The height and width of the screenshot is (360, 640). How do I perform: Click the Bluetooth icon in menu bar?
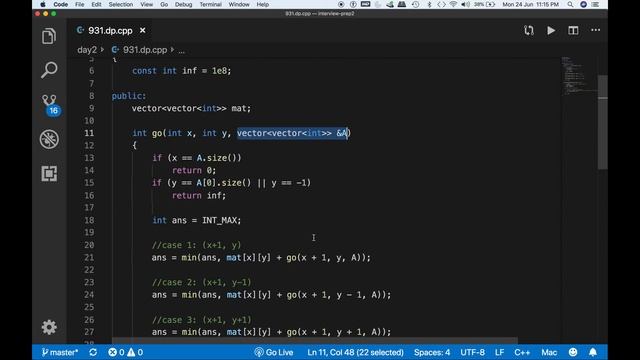click(429, 4)
